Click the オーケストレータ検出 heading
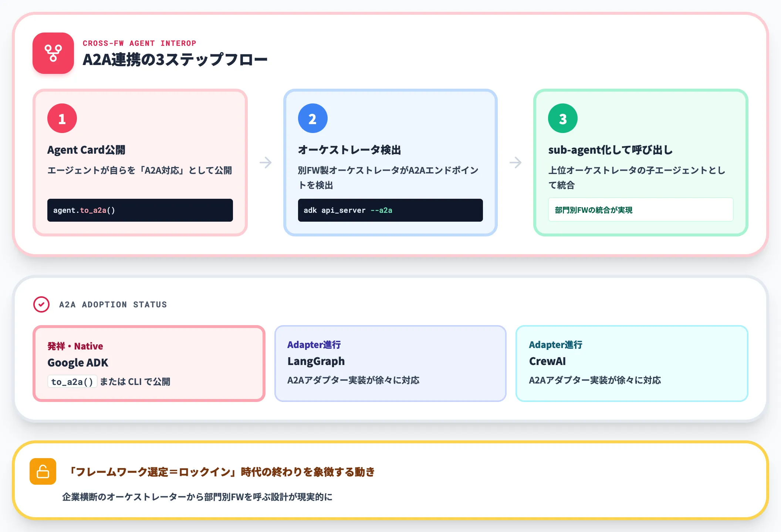Viewport: 781px width, 532px height. click(x=349, y=150)
